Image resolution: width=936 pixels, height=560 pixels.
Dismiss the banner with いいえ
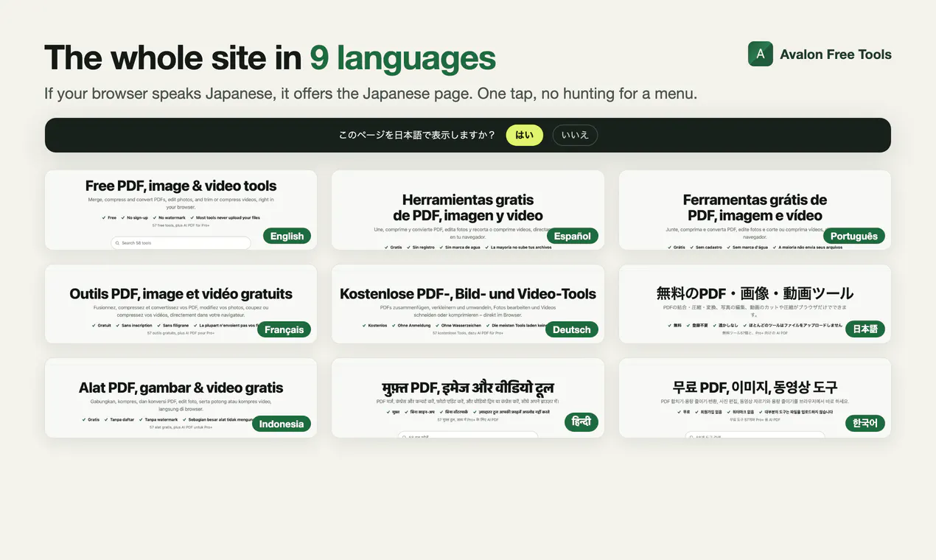click(575, 135)
